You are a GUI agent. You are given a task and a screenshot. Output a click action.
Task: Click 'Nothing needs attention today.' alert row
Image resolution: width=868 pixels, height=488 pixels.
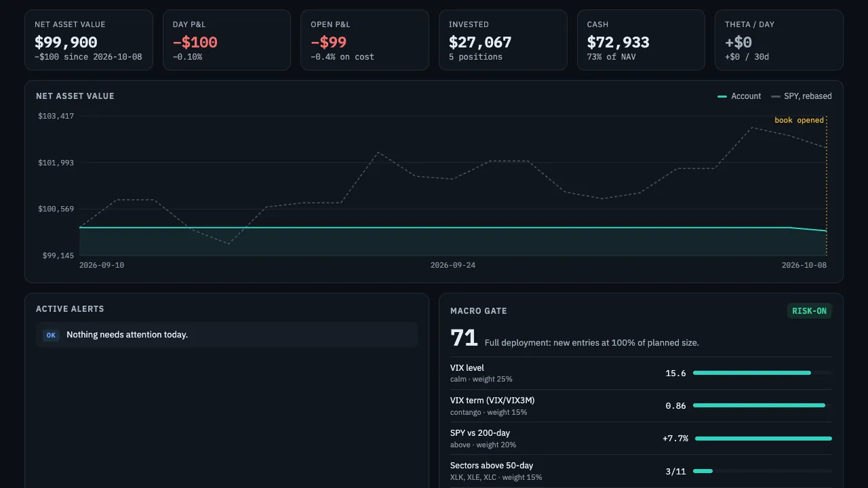(226, 335)
